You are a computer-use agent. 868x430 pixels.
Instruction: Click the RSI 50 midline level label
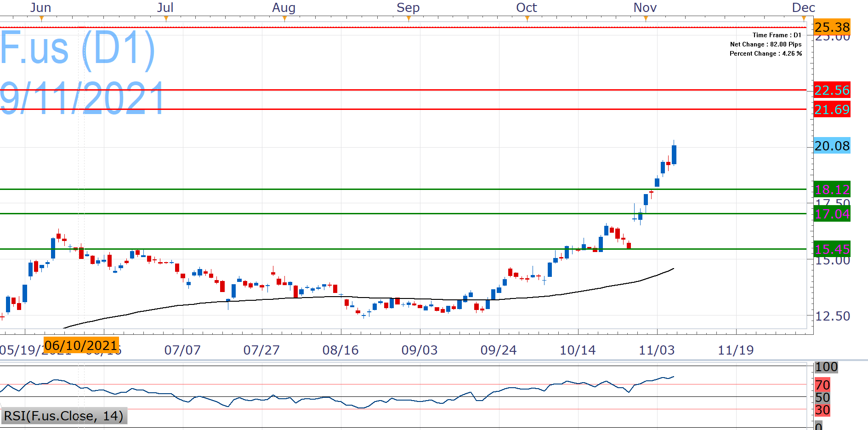point(822,397)
